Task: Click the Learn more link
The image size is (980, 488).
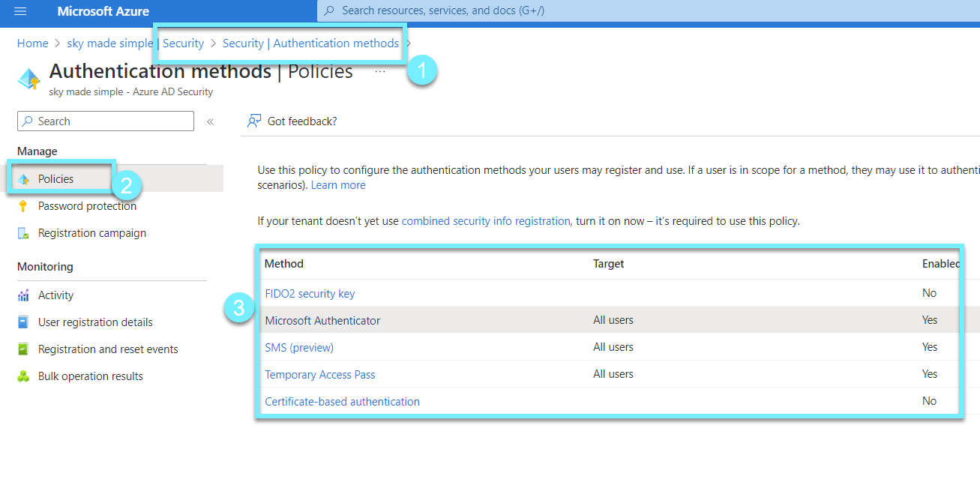Action: click(x=338, y=185)
